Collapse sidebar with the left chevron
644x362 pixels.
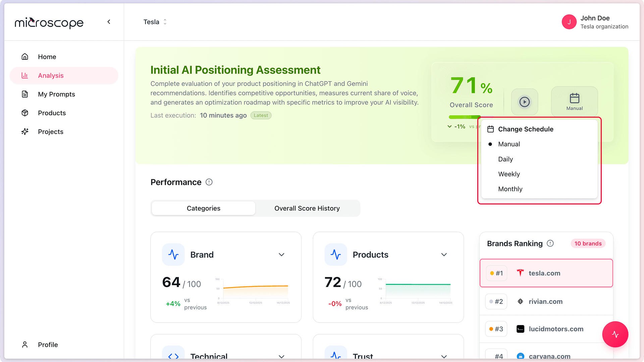coord(109,22)
